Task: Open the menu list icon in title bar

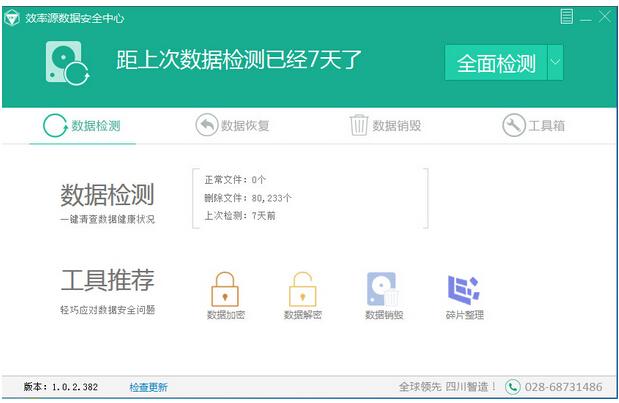Action: click(x=566, y=17)
